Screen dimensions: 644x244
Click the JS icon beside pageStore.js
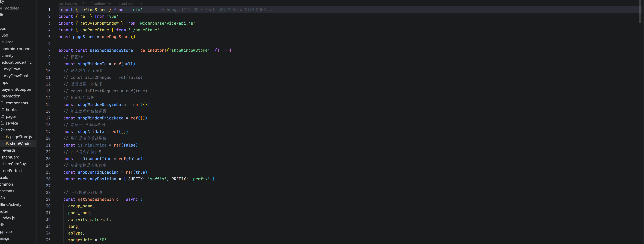coord(7,137)
